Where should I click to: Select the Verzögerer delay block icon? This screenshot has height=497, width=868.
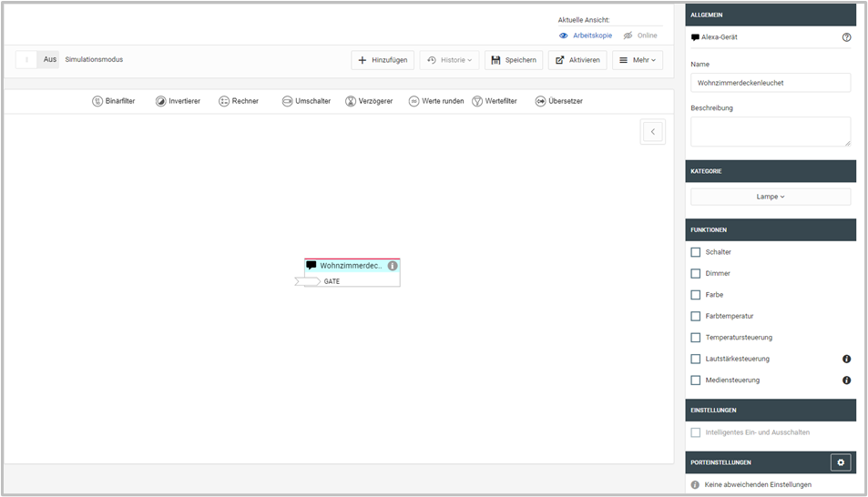click(351, 101)
